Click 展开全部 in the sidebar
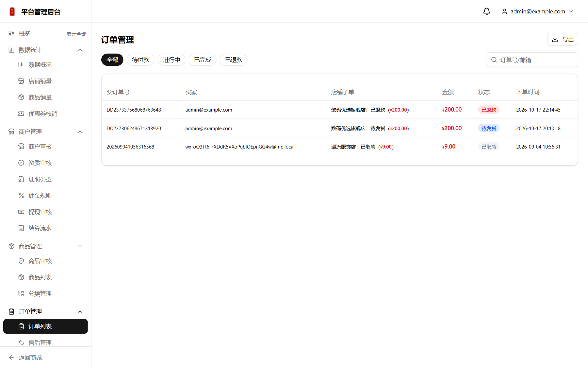The height and width of the screenshot is (368, 588). point(76,34)
